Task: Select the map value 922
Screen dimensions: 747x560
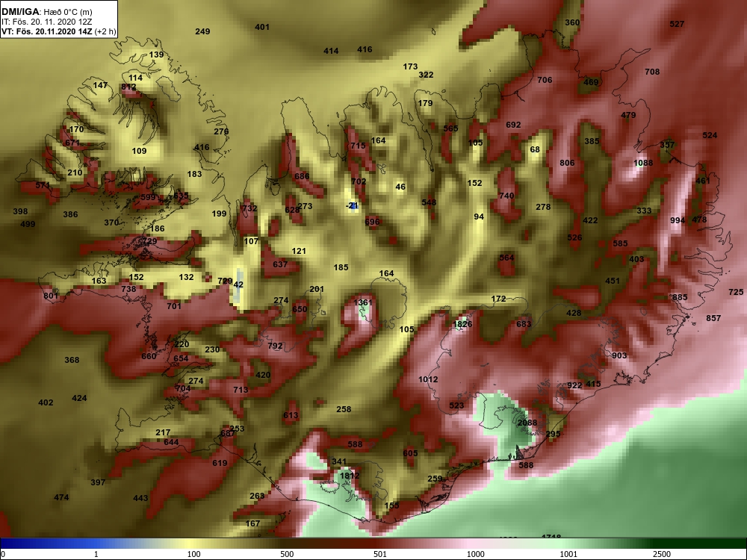Action: click(574, 385)
